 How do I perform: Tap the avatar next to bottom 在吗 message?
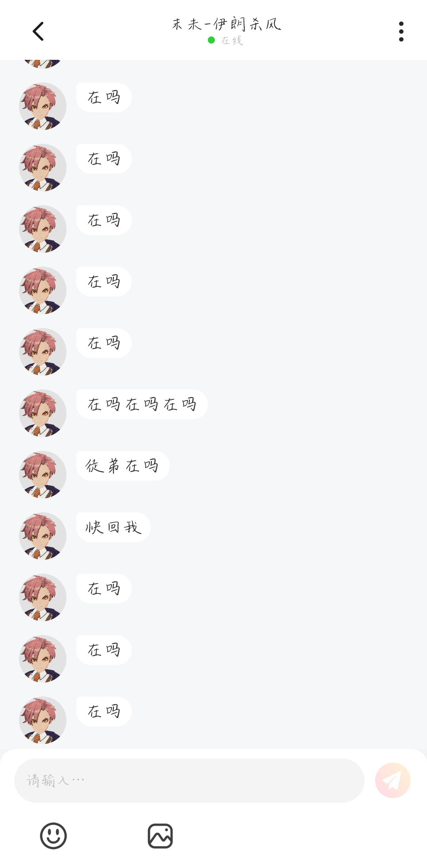tap(43, 720)
